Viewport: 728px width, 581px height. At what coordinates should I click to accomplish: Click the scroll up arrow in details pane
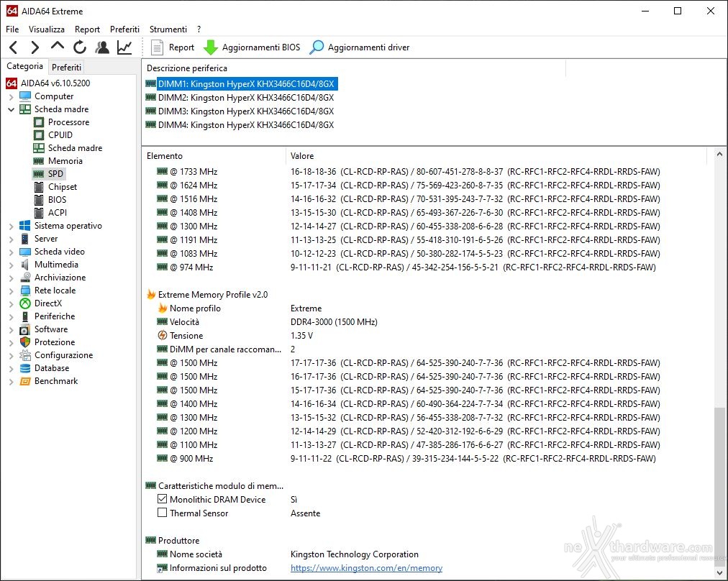[x=719, y=155]
